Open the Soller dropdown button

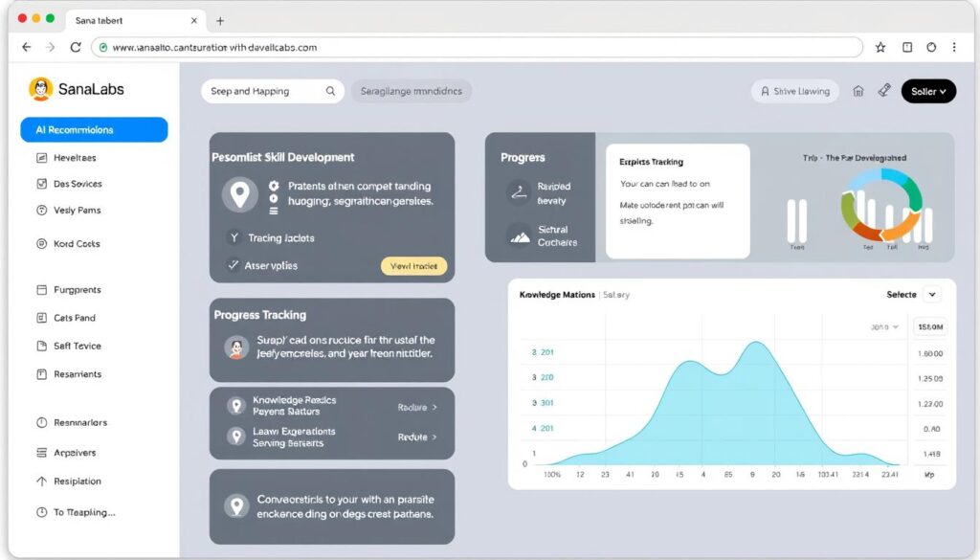(x=928, y=91)
